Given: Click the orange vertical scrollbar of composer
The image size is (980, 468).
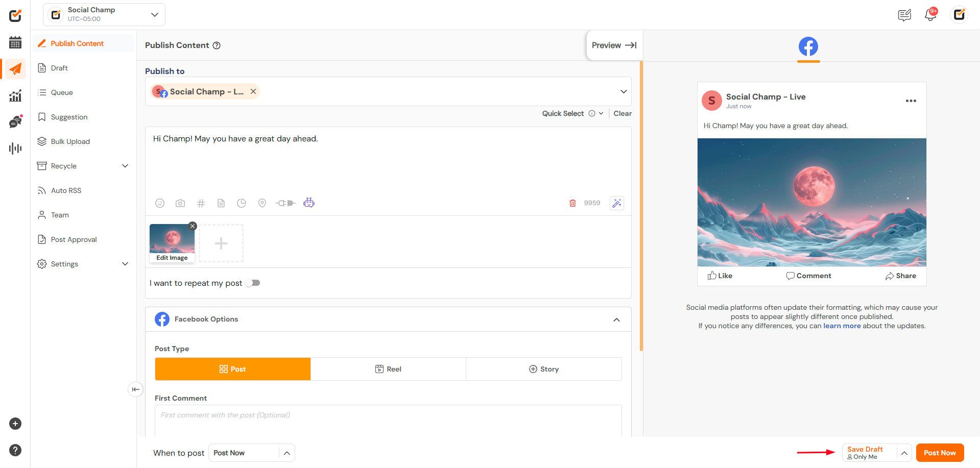Looking at the screenshot, I should point(641,206).
